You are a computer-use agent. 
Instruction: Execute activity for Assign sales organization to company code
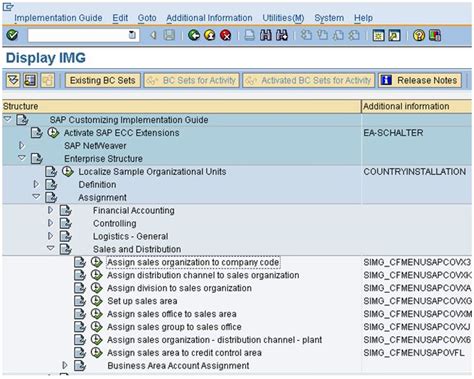(x=96, y=262)
